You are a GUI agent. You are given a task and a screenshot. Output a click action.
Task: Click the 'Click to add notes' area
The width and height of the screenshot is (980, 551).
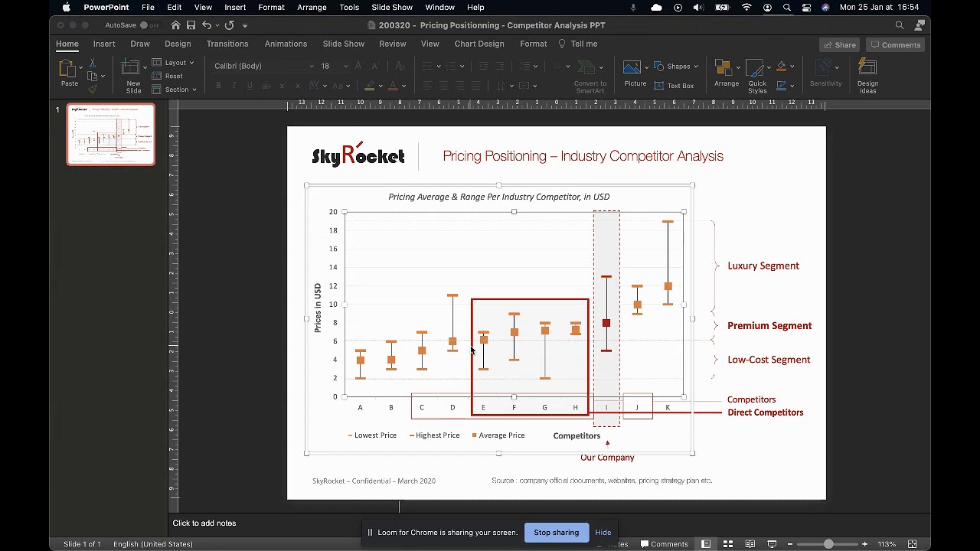pos(204,523)
